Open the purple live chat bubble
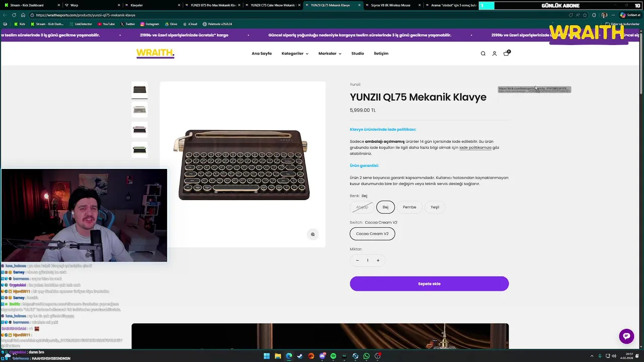644x362 pixels. click(626, 336)
